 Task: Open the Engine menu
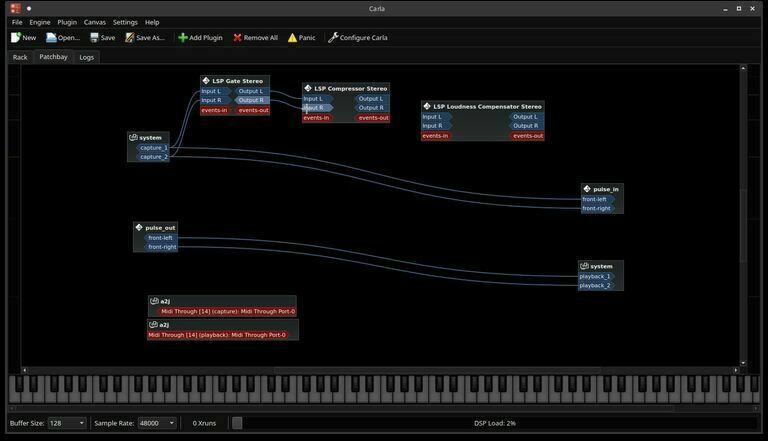[x=40, y=22]
